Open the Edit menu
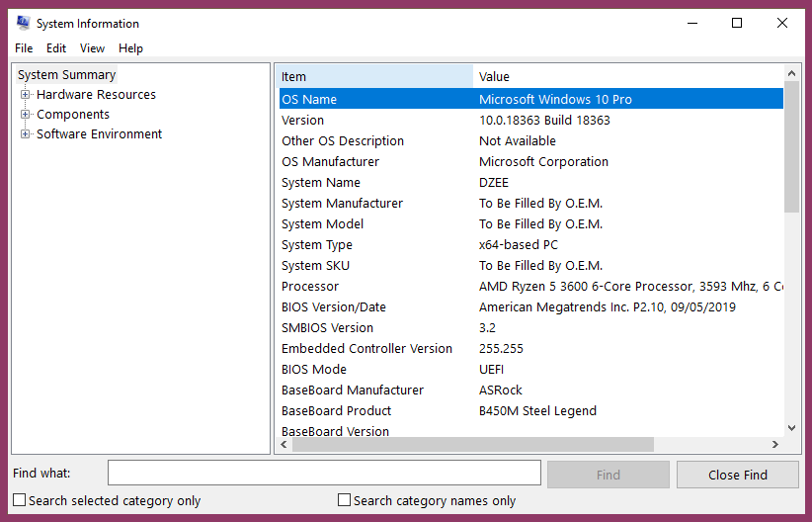 click(x=56, y=48)
